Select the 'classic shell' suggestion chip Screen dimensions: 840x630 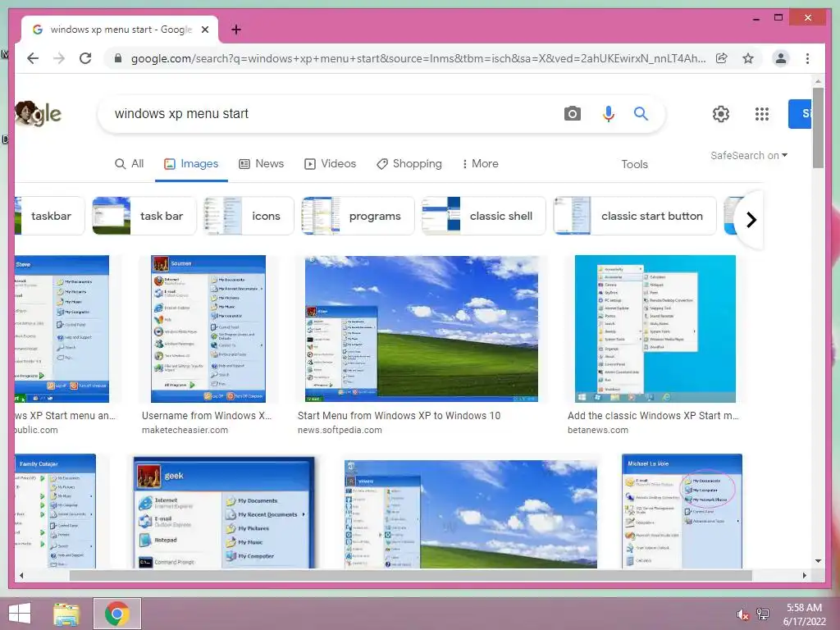tap(483, 216)
